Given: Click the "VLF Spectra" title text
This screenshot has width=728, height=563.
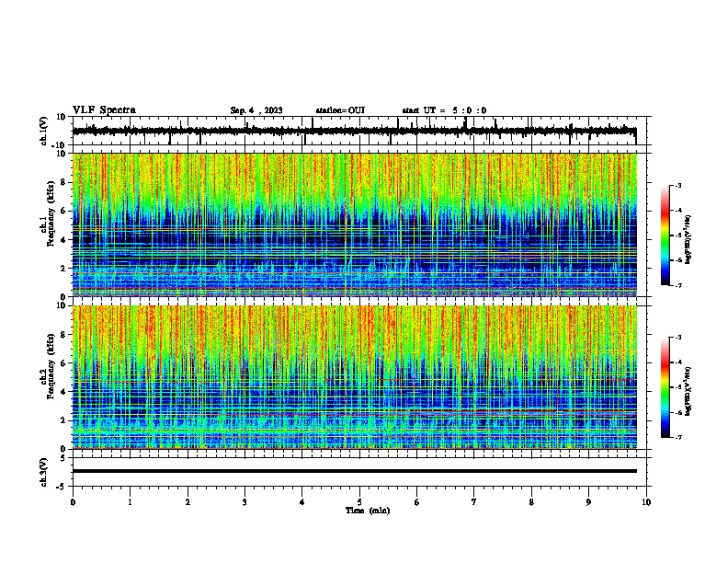Looking at the screenshot, I should point(104,110).
